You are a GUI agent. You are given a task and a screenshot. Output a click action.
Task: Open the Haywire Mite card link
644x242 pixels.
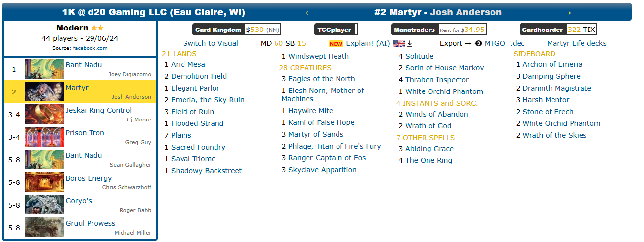point(311,111)
